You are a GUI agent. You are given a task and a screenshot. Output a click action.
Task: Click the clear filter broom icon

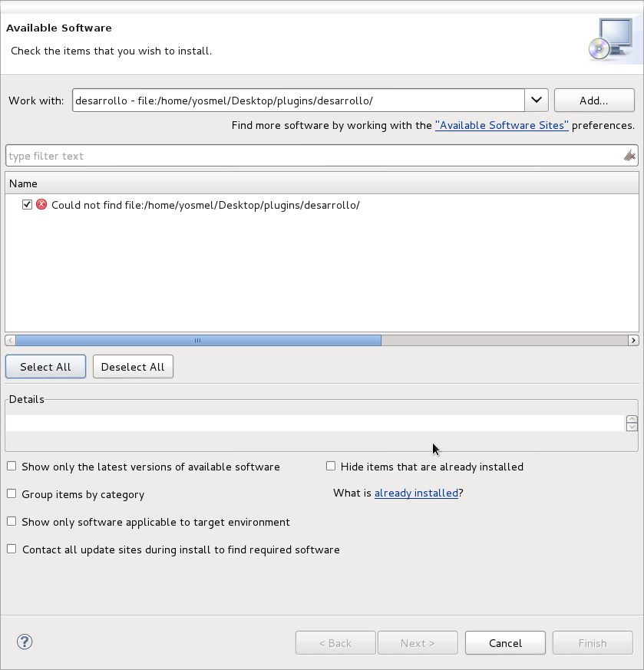click(x=629, y=156)
